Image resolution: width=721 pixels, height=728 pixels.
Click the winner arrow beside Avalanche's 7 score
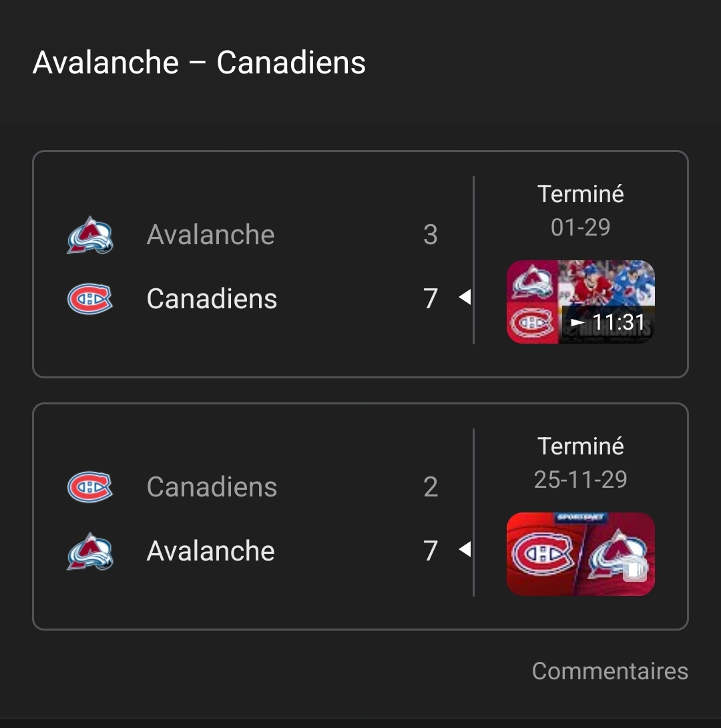point(465,550)
